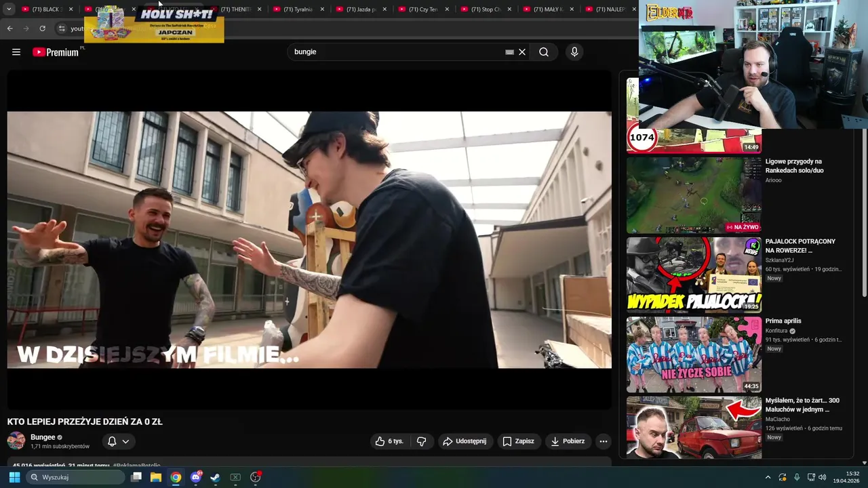This screenshot has width=868, height=488.
Task: Expand the notification options chevron
Action: coord(125,441)
